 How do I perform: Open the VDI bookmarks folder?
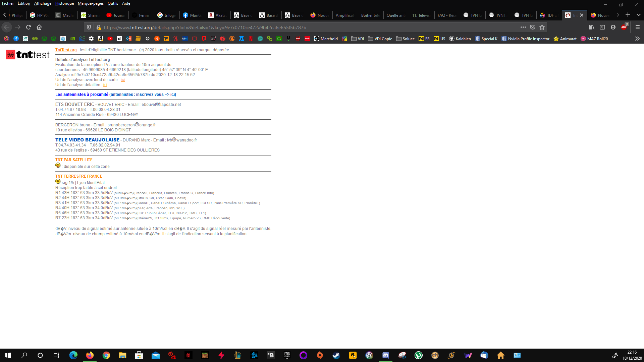pyautogui.click(x=358, y=39)
